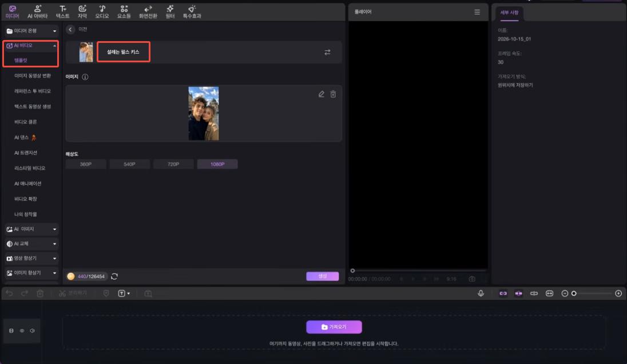Open the 세부 사항 tab
The height and width of the screenshot is (364, 627).
tap(509, 13)
